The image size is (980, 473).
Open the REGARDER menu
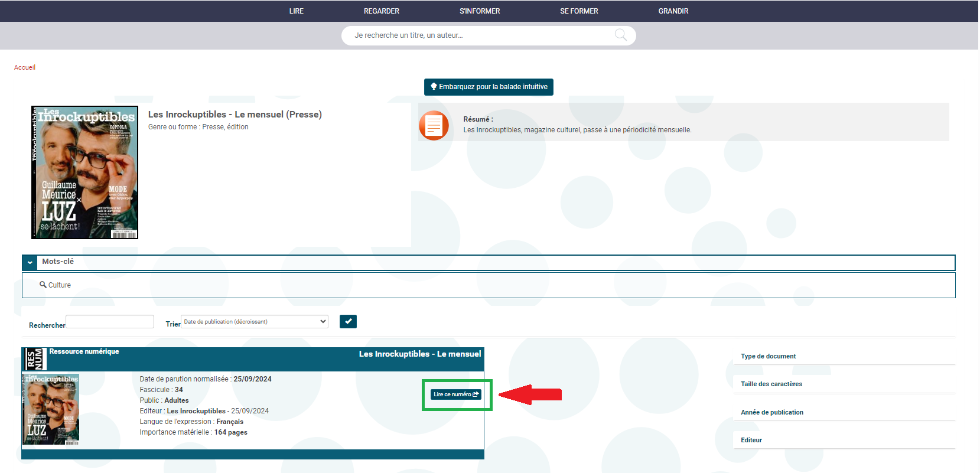[381, 11]
